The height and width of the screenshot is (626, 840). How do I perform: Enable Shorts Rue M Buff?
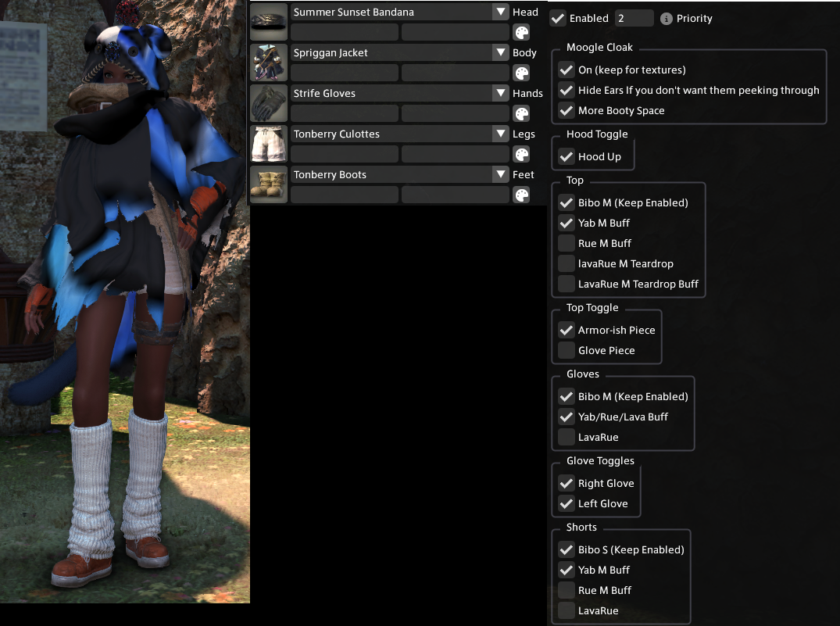pyautogui.click(x=567, y=591)
